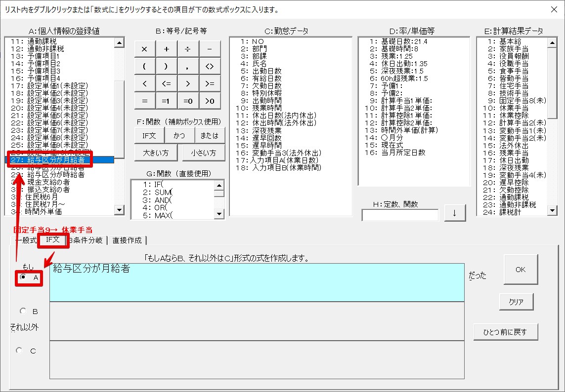Click the =0 symbol button
The image size is (565, 392).
(x=188, y=101)
